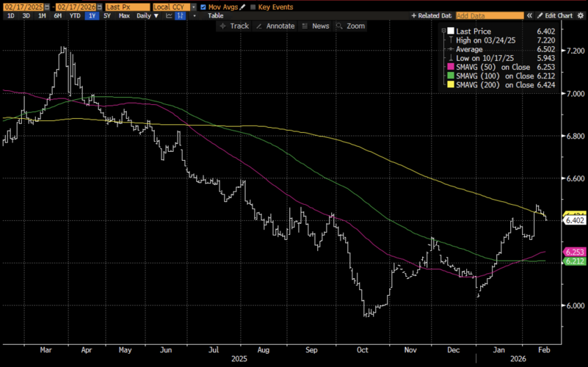Toggle the Mov Avgs checkbox
The image size is (588, 367).
(x=203, y=7)
